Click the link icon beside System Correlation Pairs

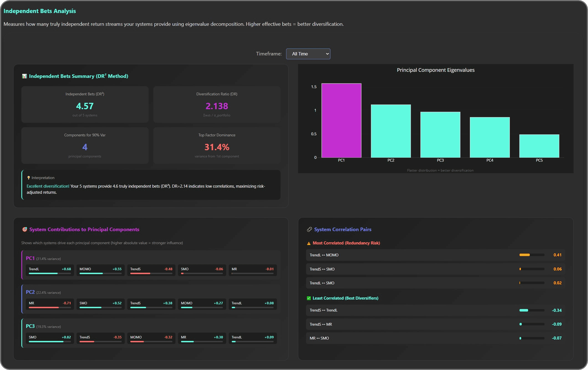[x=309, y=229]
